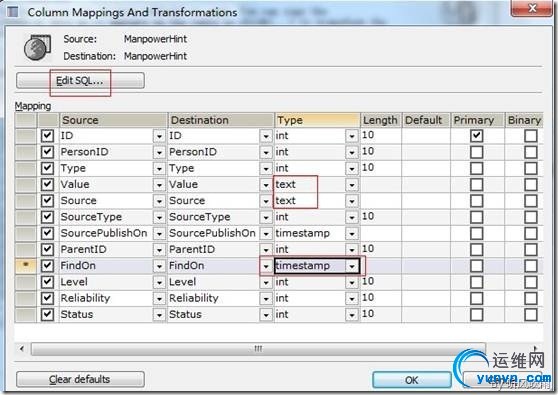
Task: Check Binary checkbox for ID row
Action: click(x=531, y=136)
